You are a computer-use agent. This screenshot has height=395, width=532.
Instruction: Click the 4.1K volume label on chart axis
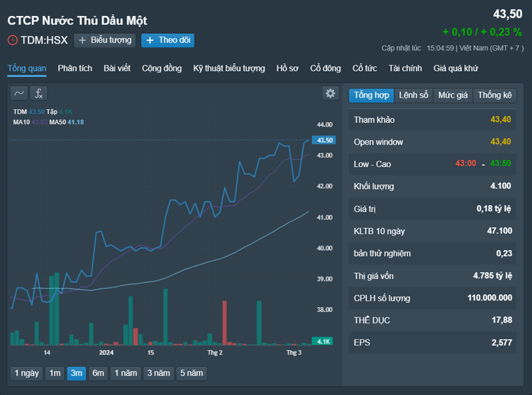322,342
